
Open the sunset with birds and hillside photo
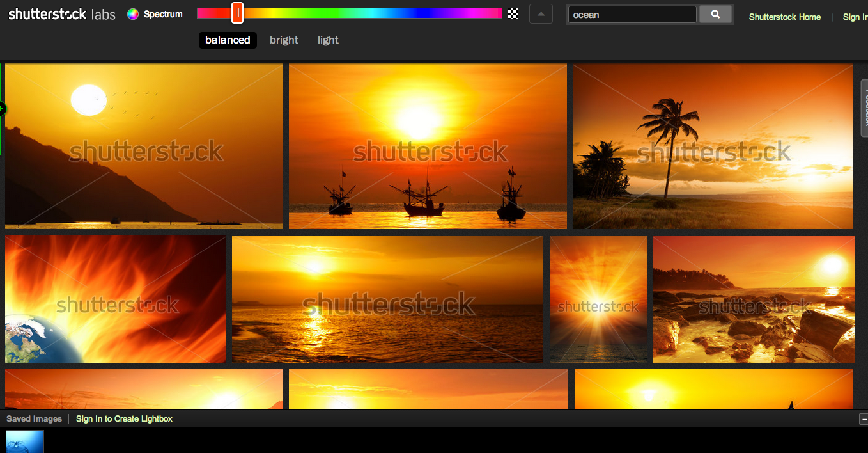(144, 146)
